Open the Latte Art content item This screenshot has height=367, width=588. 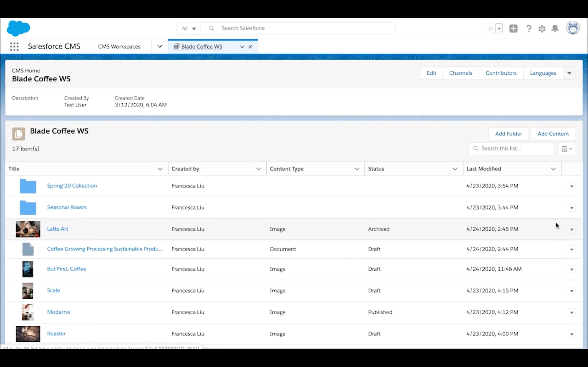[x=57, y=228]
